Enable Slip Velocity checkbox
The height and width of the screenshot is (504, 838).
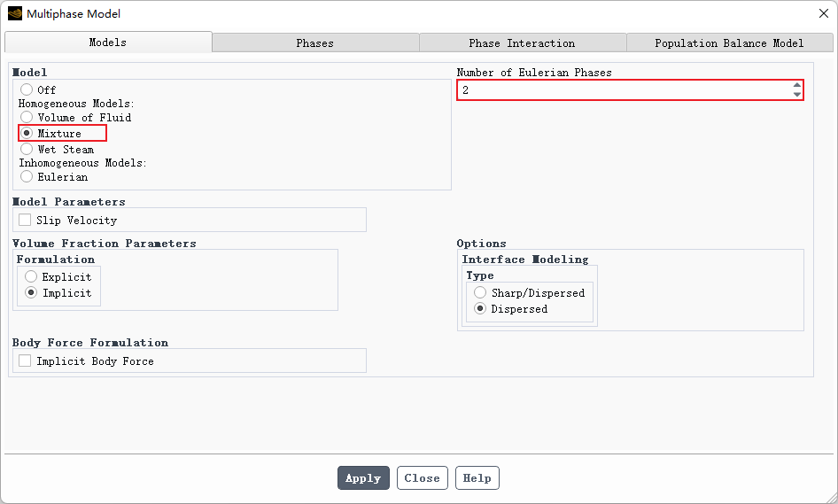click(25, 220)
